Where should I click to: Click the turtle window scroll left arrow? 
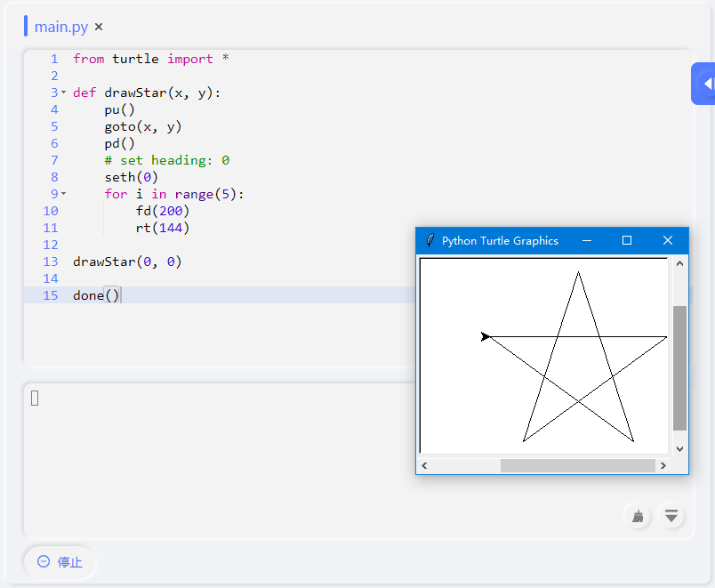point(424,466)
